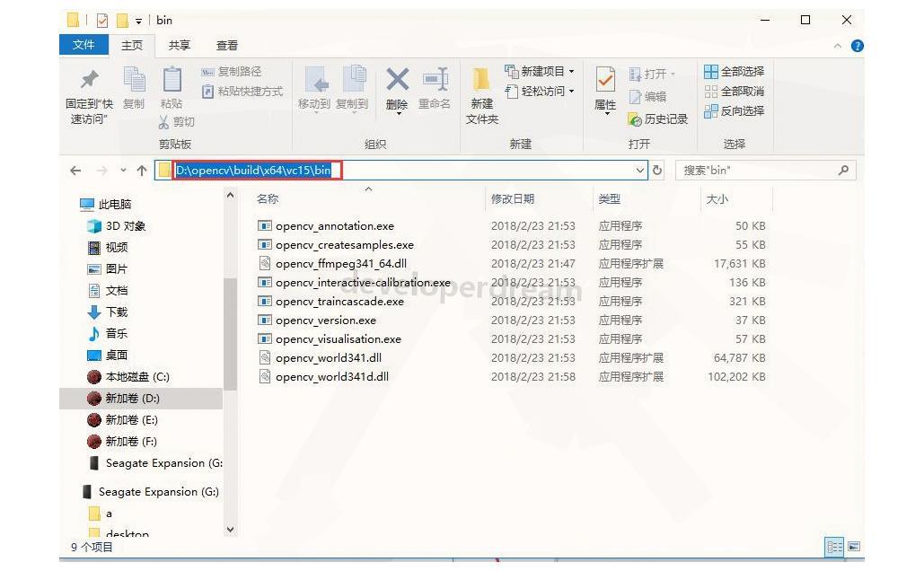Screen dimensions: 924x571
Task: Click Paste shortcut option
Action: click(242, 92)
